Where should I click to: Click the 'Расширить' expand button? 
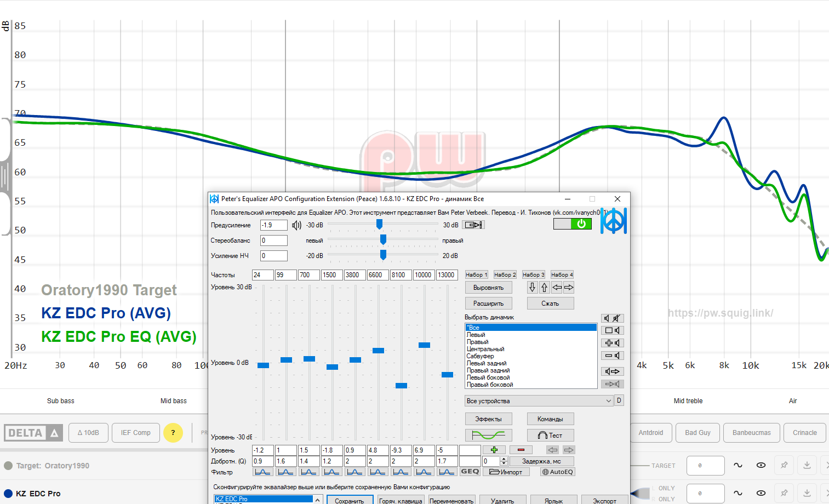pyautogui.click(x=489, y=303)
